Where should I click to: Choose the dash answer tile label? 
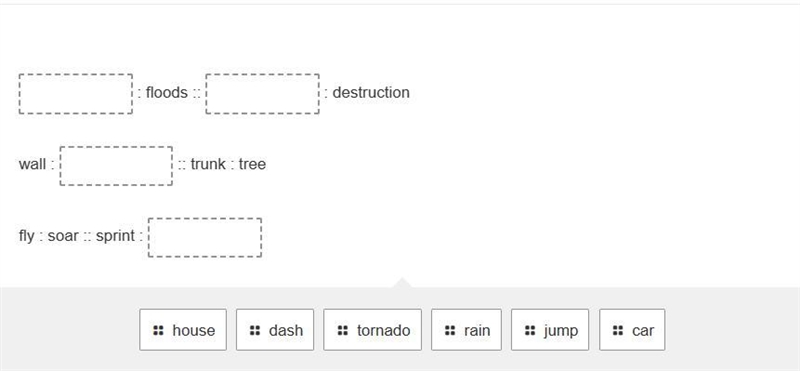[x=286, y=330]
